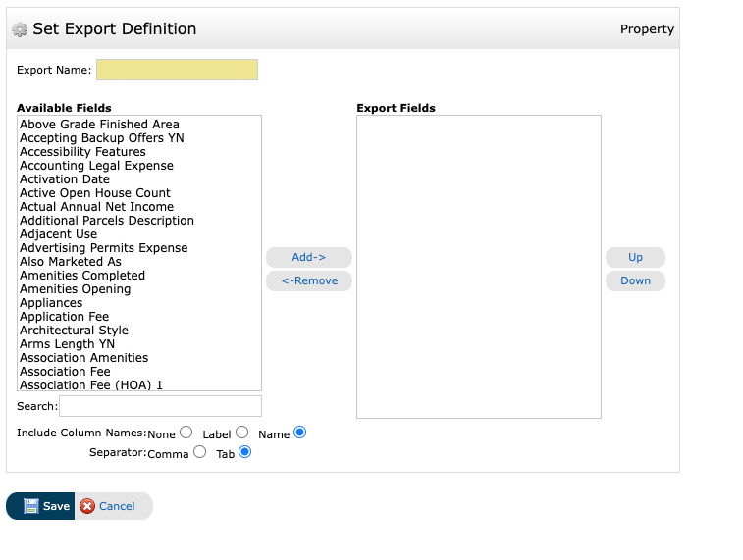
Task: Select Name radio for column names
Action: 300,433
